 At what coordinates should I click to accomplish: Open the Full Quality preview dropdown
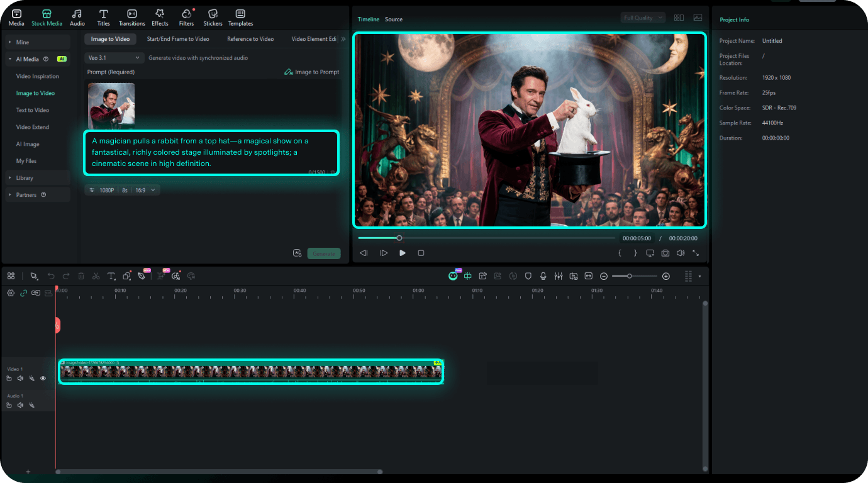click(x=643, y=18)
